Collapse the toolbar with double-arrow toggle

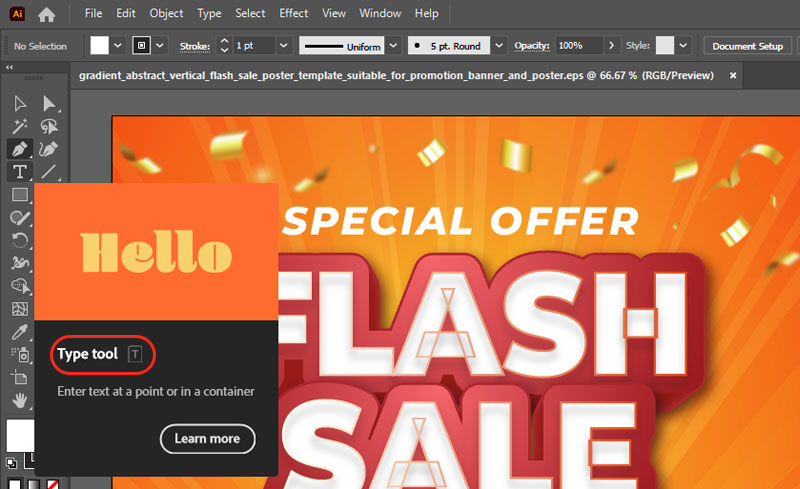[x=9, y=67]
